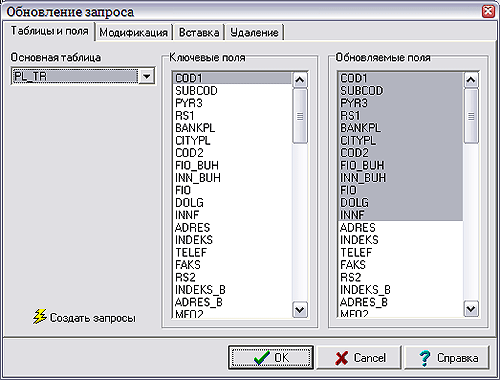
Task: Select SUBCOD in Ключевые поля list
Action: [x=233, y=91]
